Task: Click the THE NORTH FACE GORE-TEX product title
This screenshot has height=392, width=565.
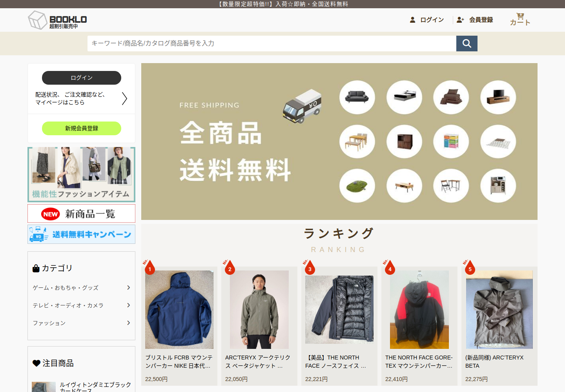Action: 419,361
